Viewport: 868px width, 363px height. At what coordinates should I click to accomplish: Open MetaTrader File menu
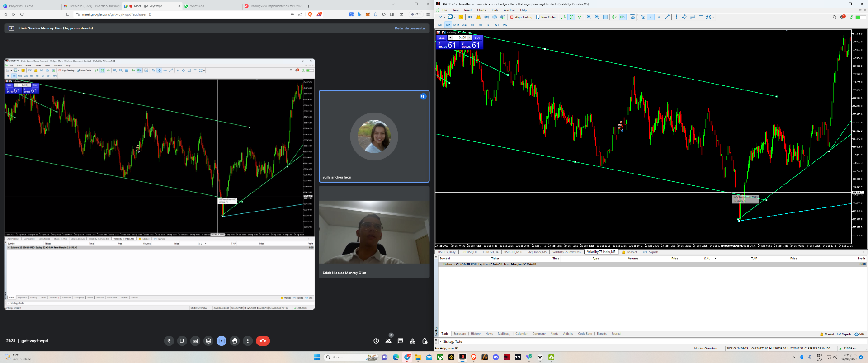point(444,10)
